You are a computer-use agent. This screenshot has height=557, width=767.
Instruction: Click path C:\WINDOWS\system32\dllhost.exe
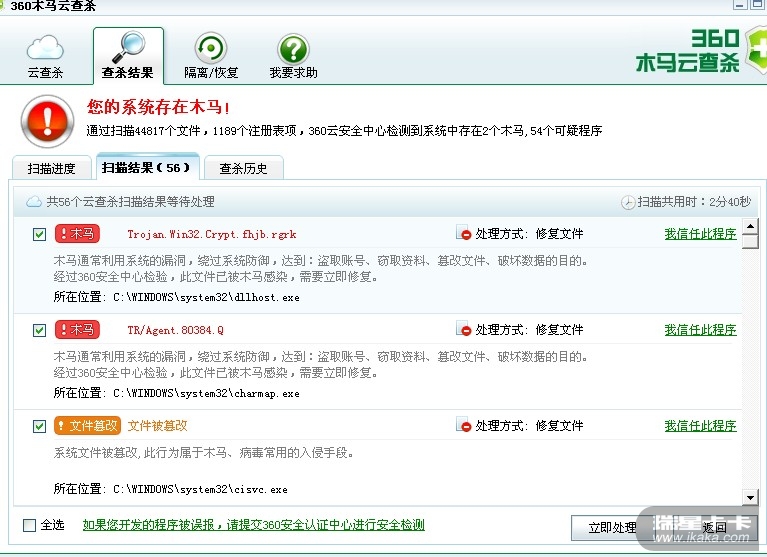click(206, 297)
